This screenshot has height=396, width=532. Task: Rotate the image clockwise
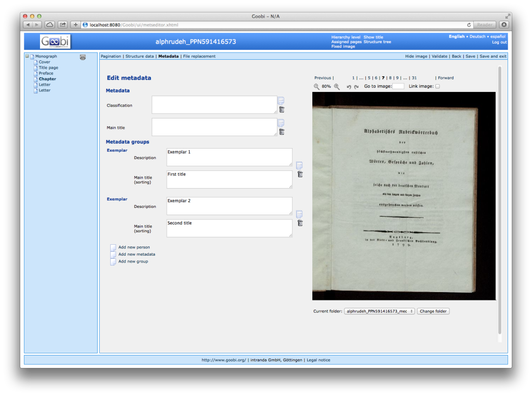(x=356, y=87)
